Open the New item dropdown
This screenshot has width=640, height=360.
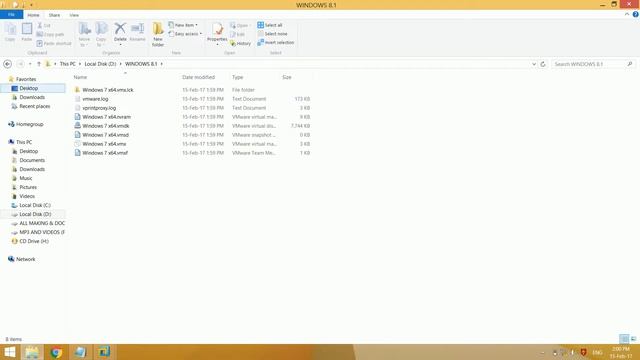coord(183,25)
